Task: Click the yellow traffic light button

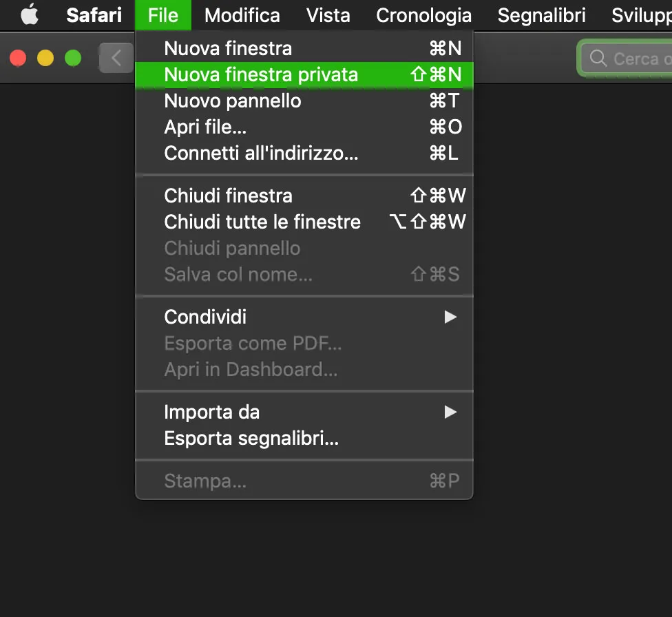Action: (45, 58)
